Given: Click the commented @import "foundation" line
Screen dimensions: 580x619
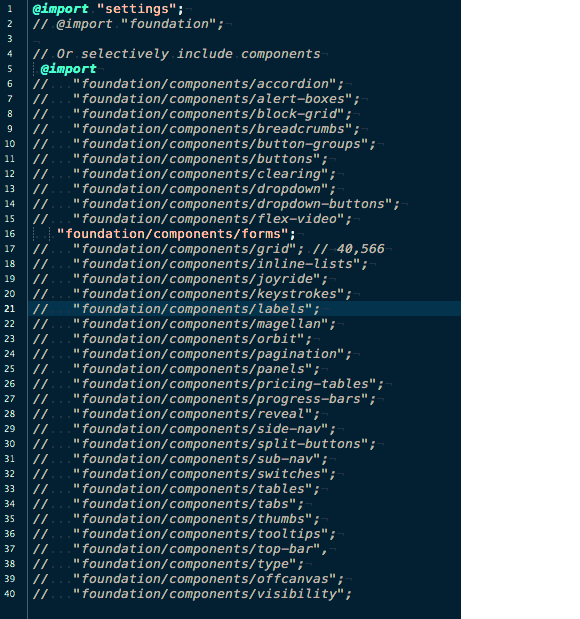Looking at the screenshot, I should (x=128, y=24).
